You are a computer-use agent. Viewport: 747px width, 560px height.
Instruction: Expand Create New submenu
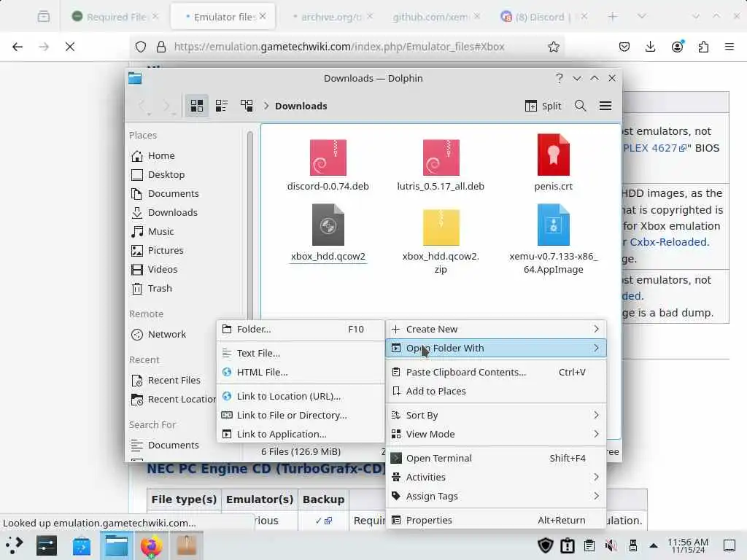(495, 329)
